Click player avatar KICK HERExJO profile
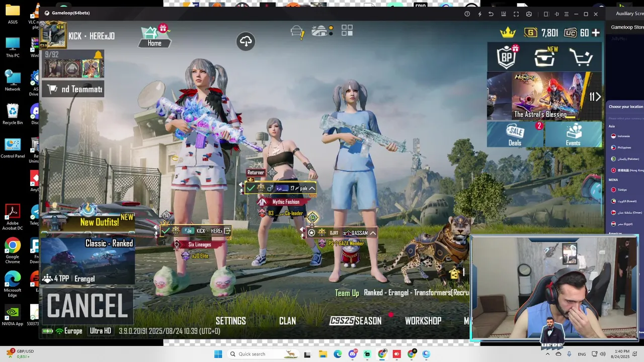Image resolution: width=644 pixels, height=362 pixels. tap(54, 35)
